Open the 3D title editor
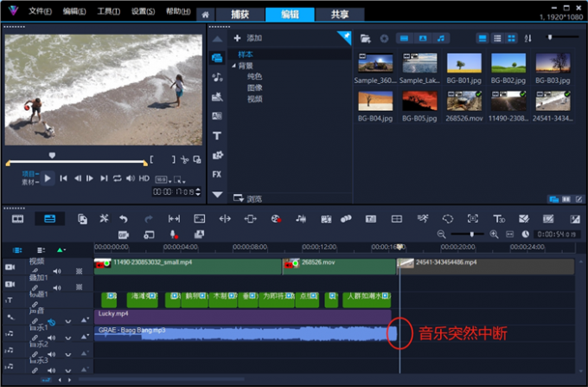 click(x=499, y=219)
